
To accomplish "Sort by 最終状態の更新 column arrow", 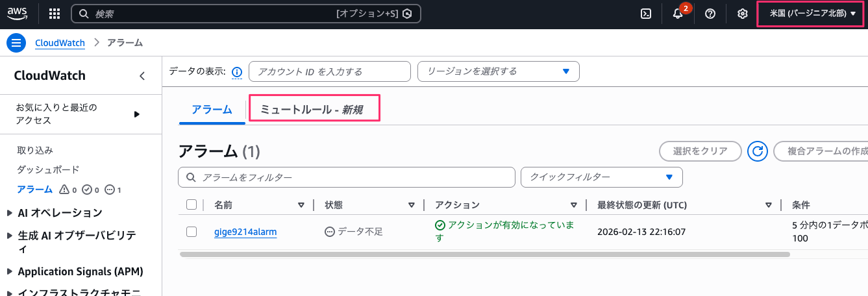I will click(768, 205).
